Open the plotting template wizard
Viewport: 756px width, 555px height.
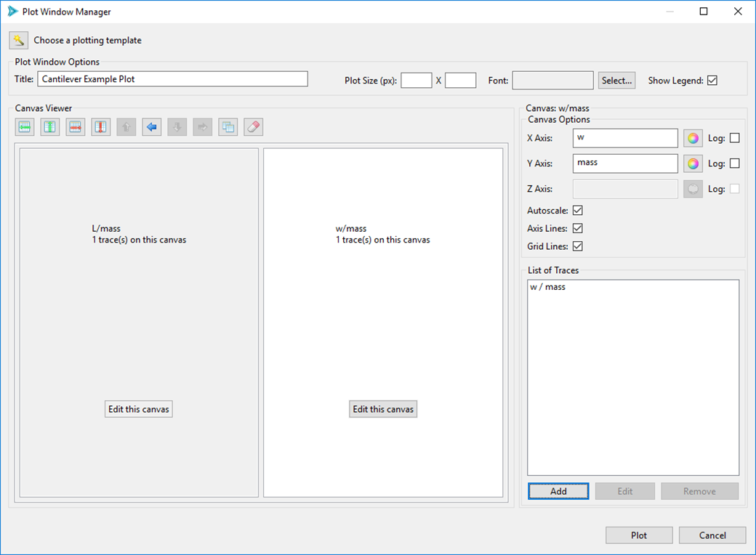(18, 40)
